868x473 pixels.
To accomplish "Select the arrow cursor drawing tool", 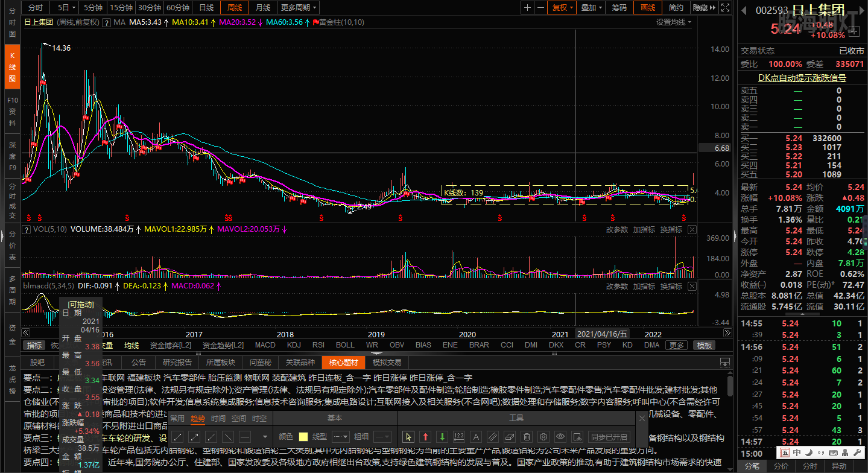I will tap(408, 436).
